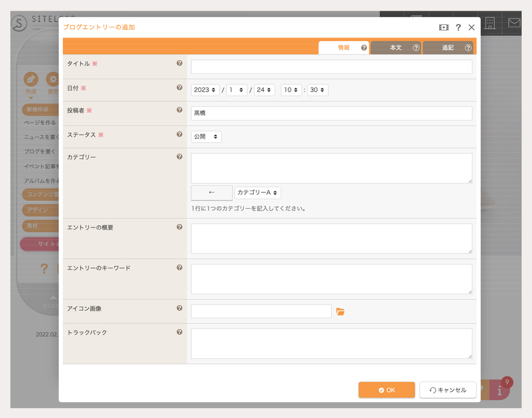Show help for エントリーの概要 field
Viewport: 532px width, 418px height.
[x=180, y=227]
